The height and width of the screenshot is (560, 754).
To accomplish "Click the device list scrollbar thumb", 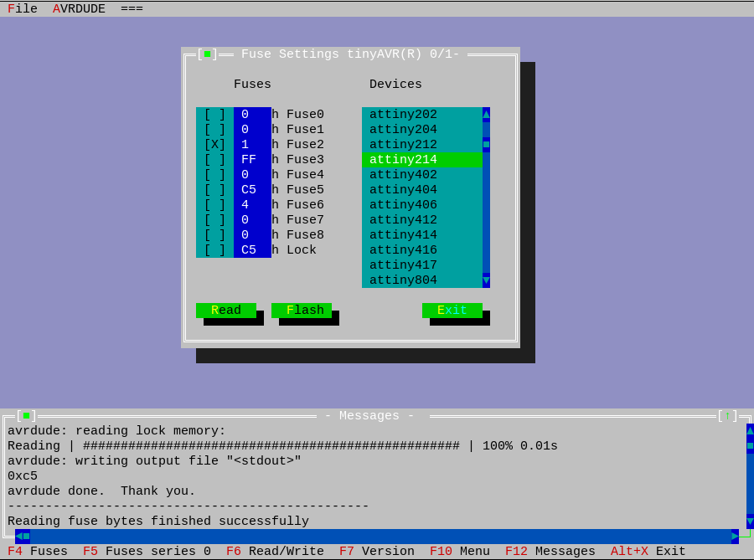I will (x=486, y=144).
